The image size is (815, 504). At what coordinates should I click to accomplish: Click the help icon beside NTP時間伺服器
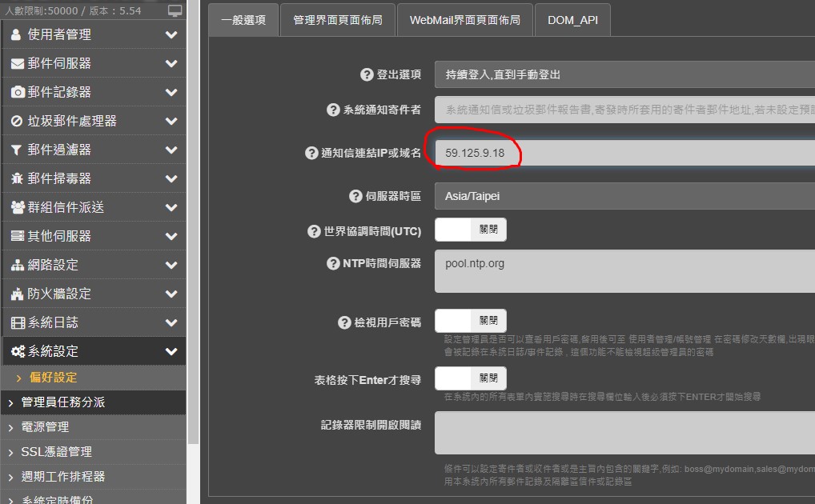click(333, 263)
